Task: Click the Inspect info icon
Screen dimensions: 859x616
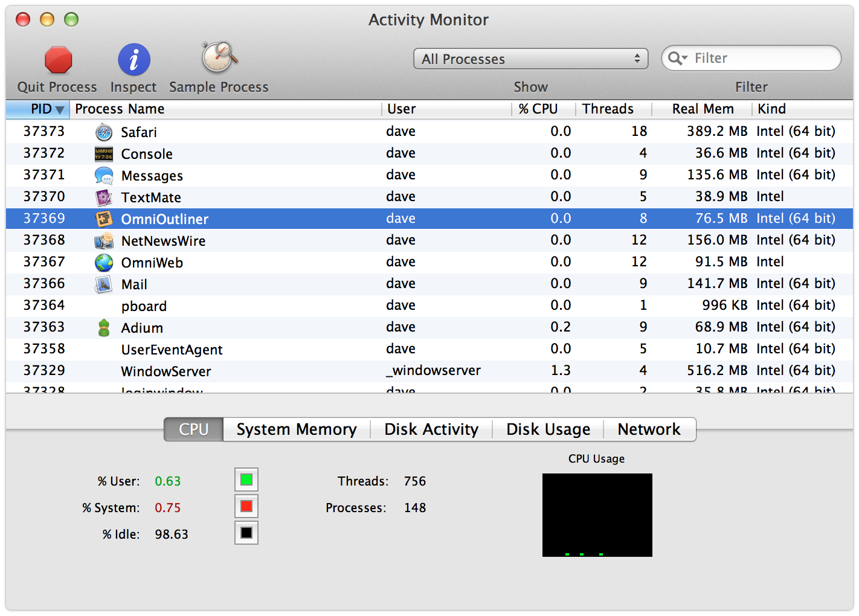Action: pyautogui.click(x=133, y=59)
